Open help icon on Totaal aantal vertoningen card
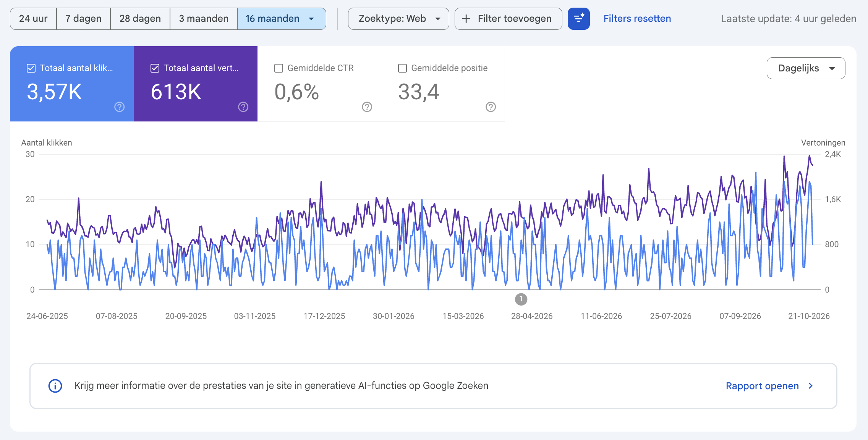 click(x=243, y=107)
